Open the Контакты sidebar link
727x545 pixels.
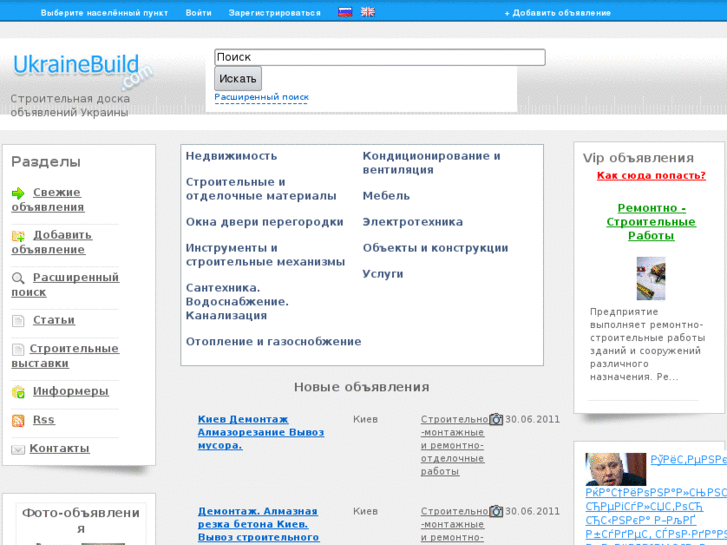pyautogui.click(x=59, y=449)
